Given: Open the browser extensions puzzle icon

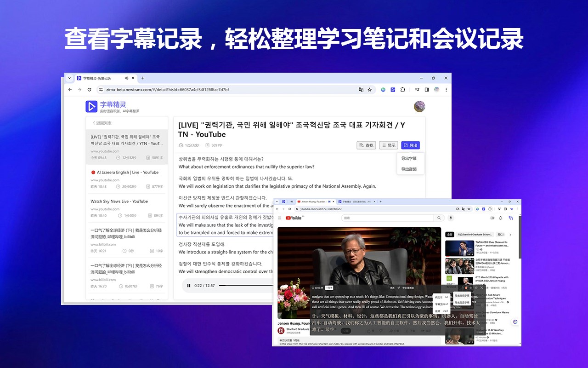Looking at the screenshot, I should [403, 89].
